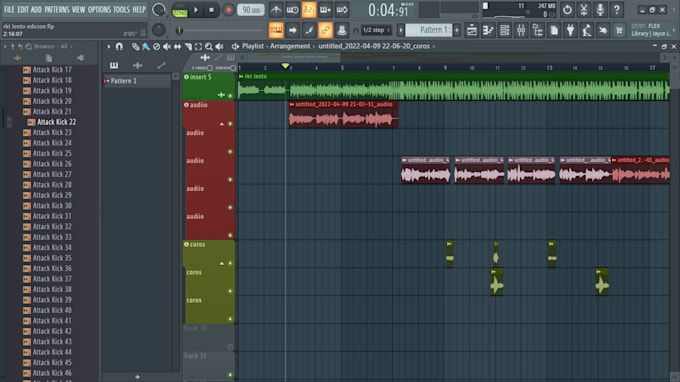Click the song position slider
680x382 pixels.
pyautogui.click(x=219, y=30)
